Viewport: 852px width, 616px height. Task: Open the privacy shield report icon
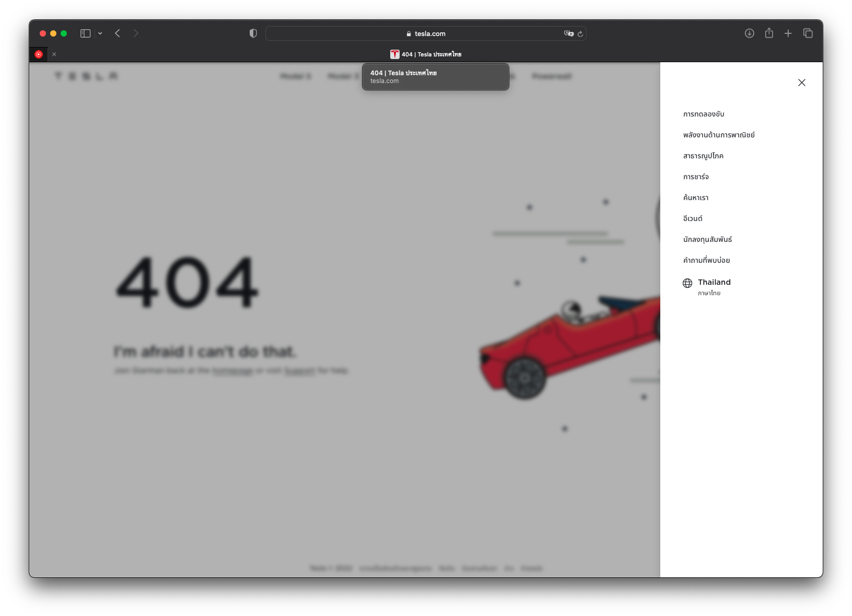pos(253,33)
